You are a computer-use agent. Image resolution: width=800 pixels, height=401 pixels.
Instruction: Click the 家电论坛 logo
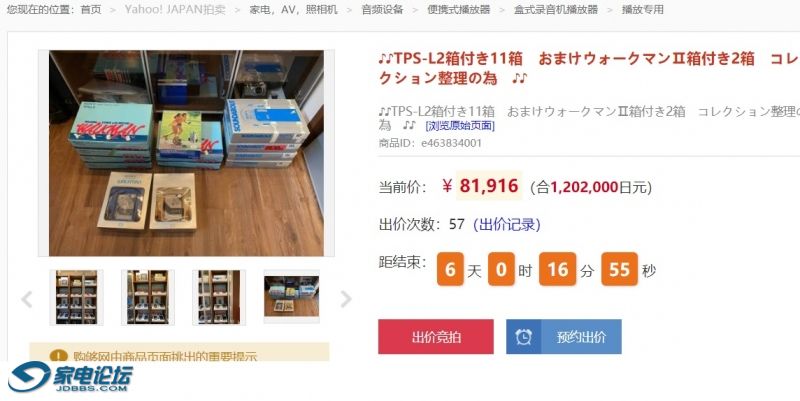click(x=70, y=377)
